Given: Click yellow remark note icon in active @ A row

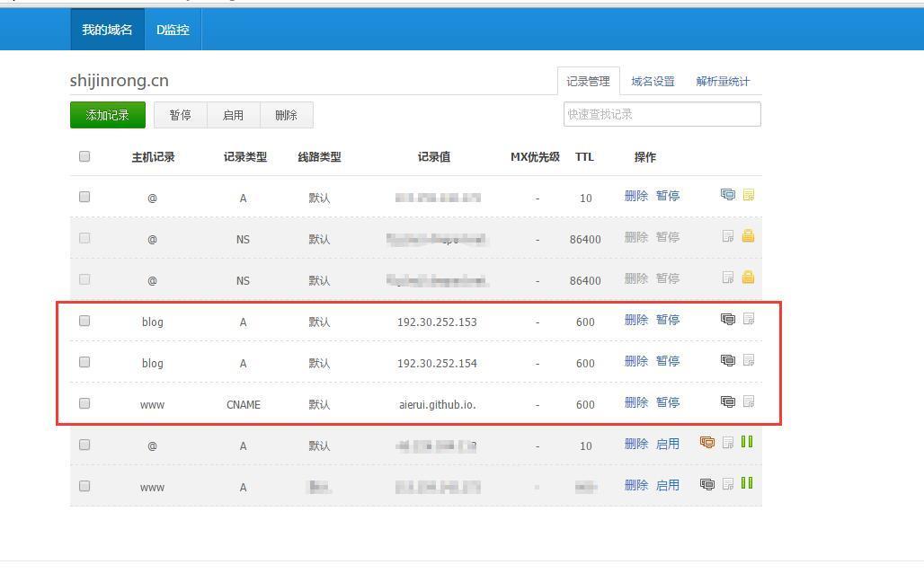Looking at the screenshot, I should click(x=749, y=195).
